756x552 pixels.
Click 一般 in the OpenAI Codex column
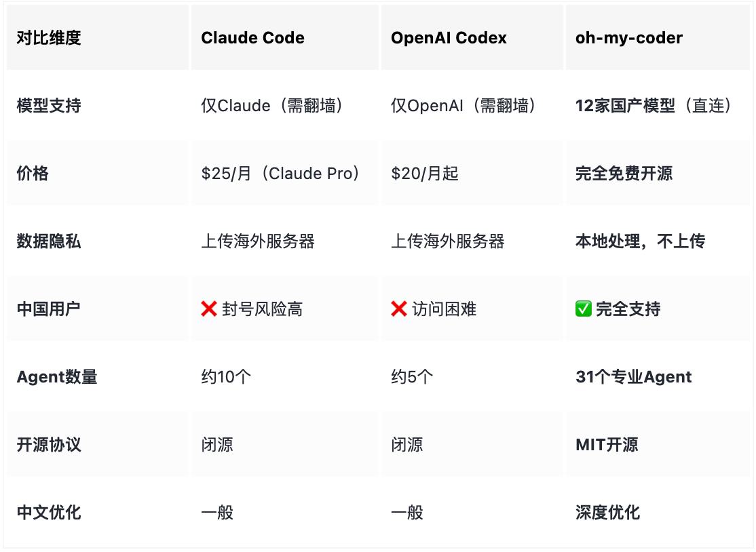pos(407,513)
